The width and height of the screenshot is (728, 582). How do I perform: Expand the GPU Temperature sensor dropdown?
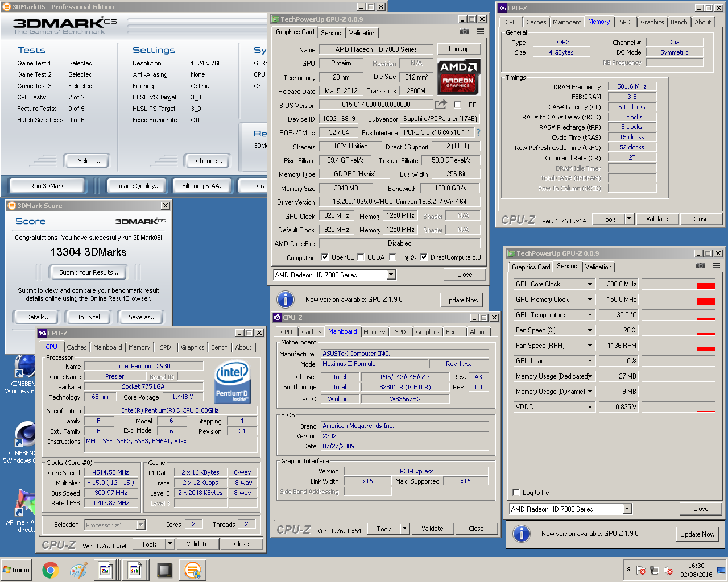click(590, 315)
